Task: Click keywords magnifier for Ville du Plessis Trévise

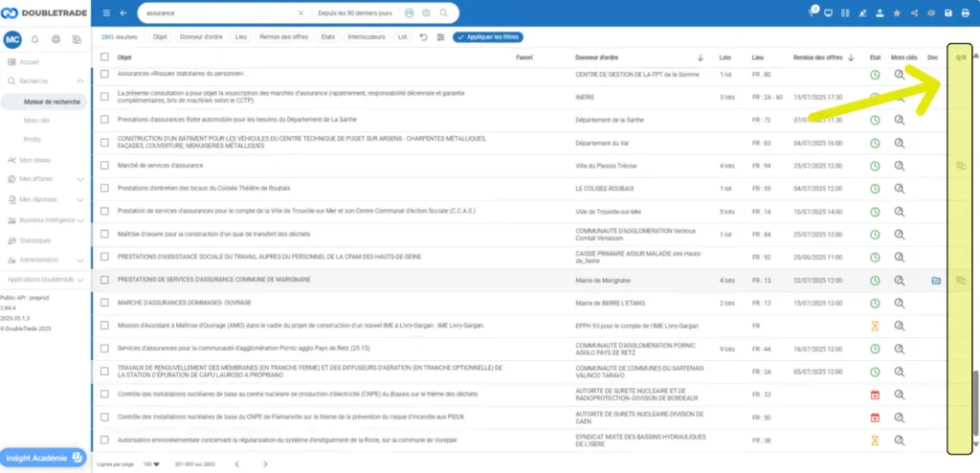Action: (899, 166)
